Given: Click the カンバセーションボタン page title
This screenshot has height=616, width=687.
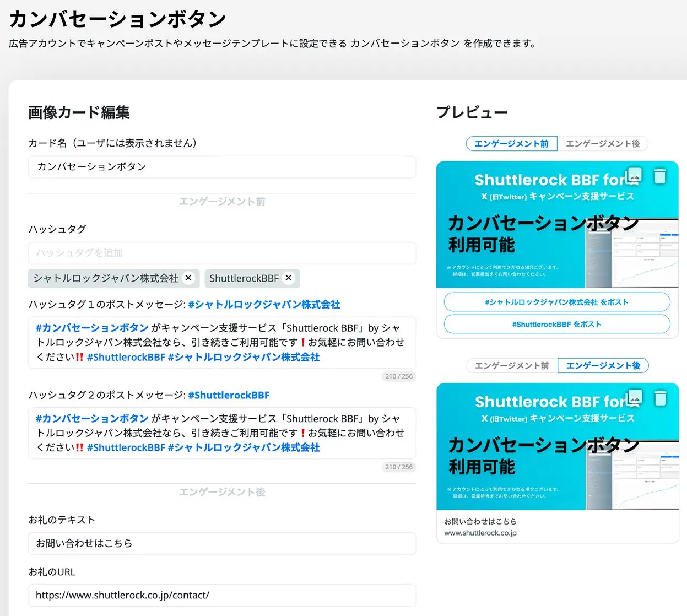Looking at the screenshot, I should (x=117, y=19).
